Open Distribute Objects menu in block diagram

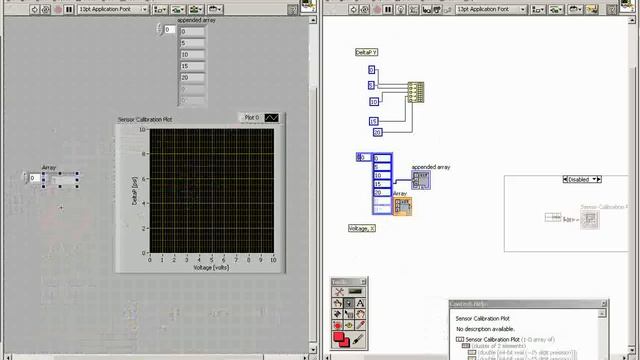(556, 9)
